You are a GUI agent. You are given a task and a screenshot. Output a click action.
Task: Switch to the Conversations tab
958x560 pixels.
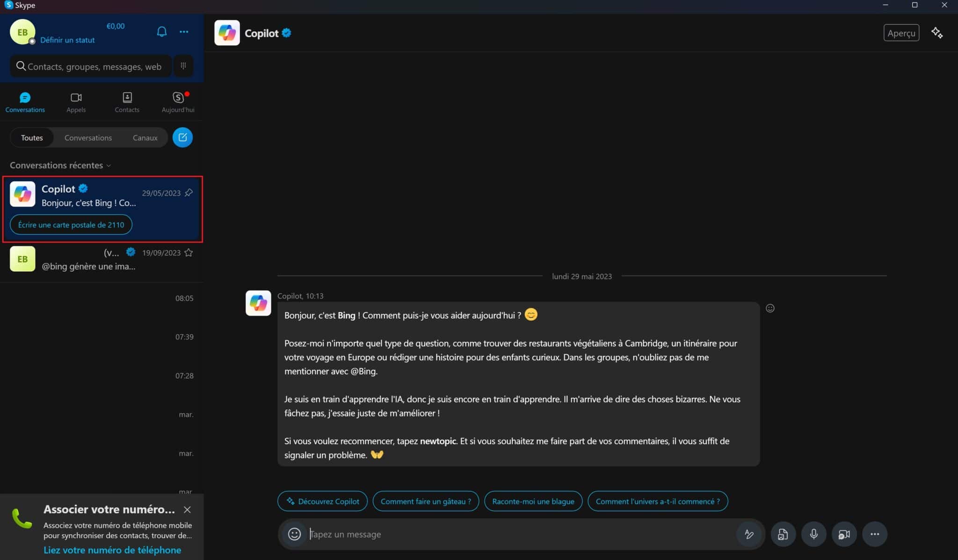25,102
